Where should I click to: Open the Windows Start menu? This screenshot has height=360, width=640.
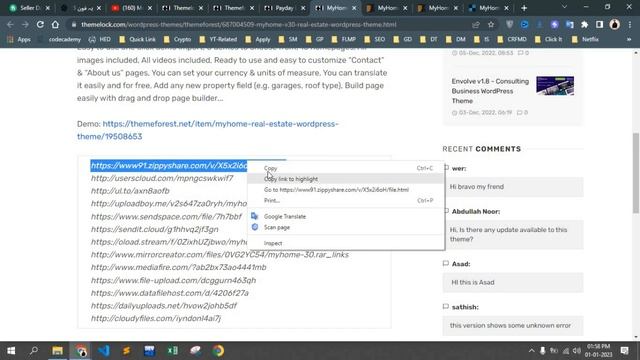tap(11, 351)
